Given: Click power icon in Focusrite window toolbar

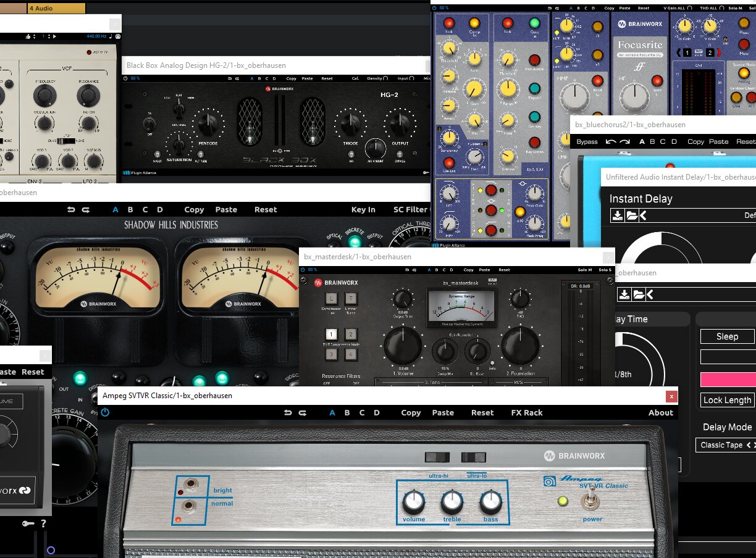Looking at the screenshot, I should (x=434, y=8).
